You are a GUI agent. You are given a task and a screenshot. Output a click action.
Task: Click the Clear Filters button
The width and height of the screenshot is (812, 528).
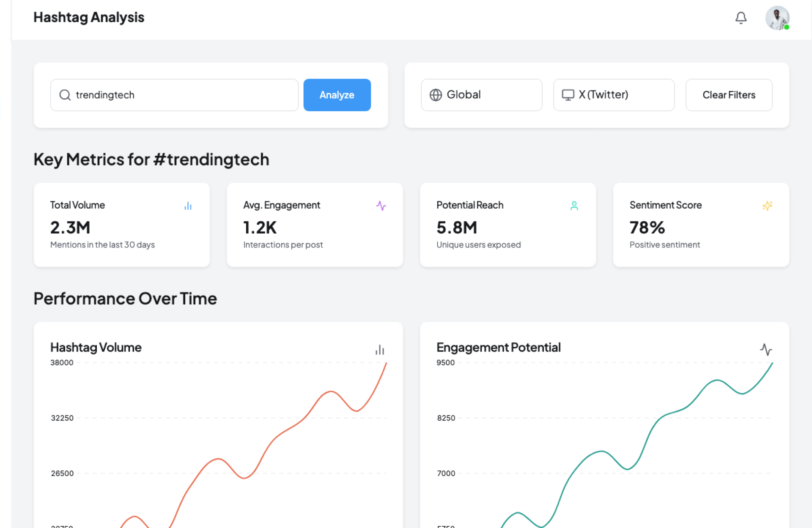click(729, 95)
